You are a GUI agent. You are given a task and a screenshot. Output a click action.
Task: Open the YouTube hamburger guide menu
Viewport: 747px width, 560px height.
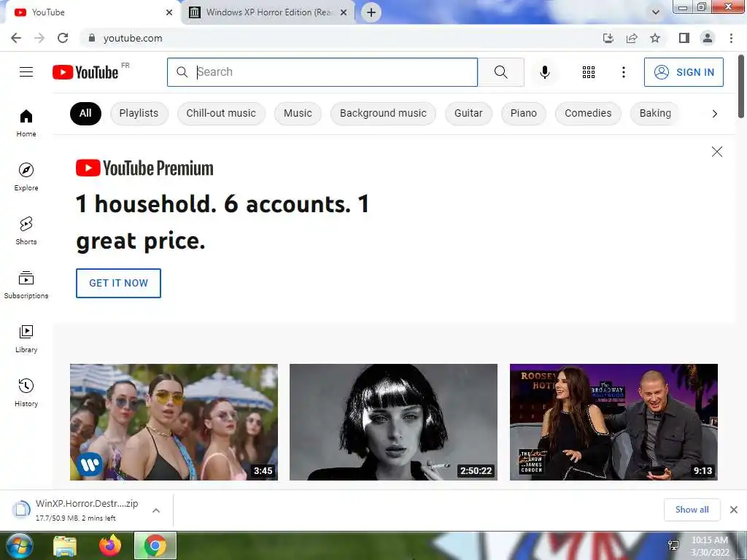tap(26, 72)
